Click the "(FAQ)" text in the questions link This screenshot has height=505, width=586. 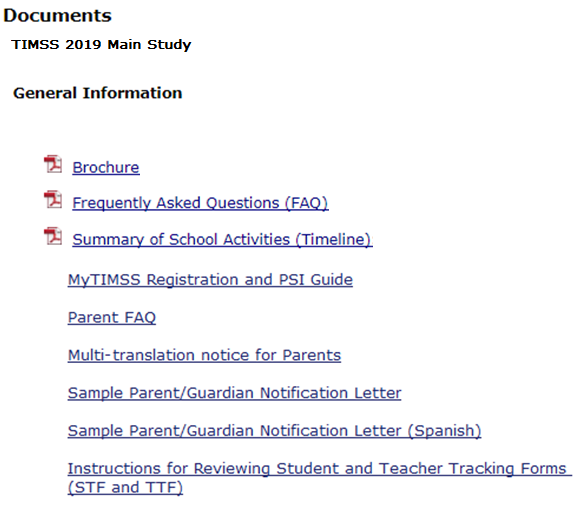coord(307,203)
